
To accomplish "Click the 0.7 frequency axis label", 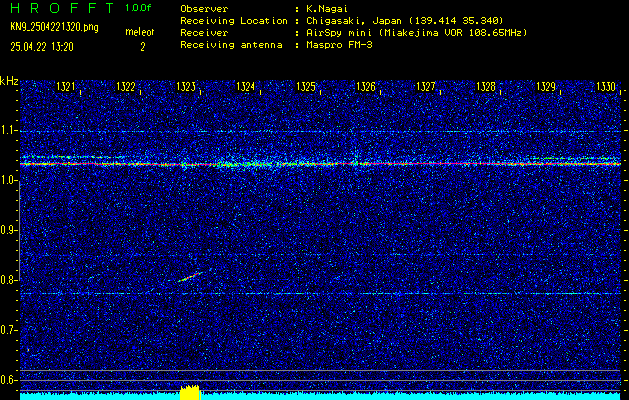I will [8, 330].
